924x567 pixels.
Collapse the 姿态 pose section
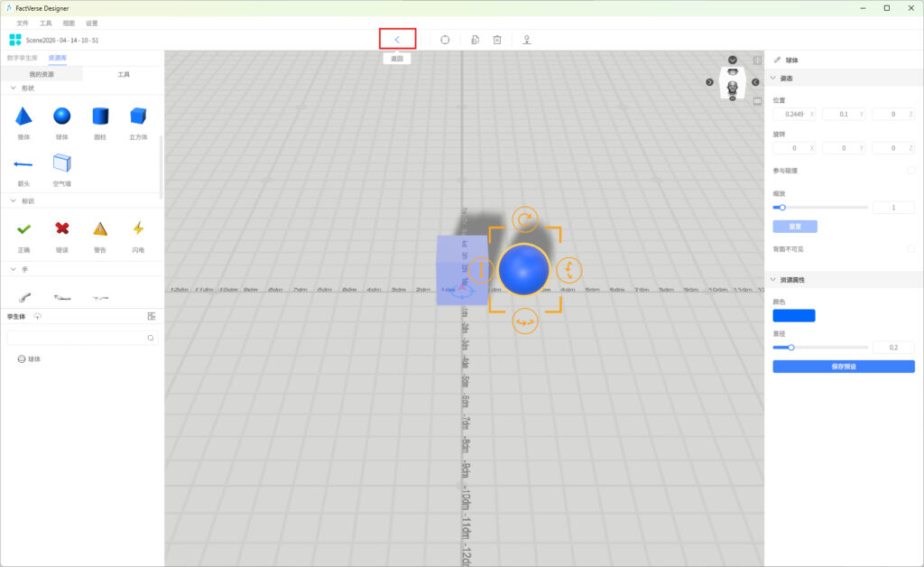tap(773, 78)
